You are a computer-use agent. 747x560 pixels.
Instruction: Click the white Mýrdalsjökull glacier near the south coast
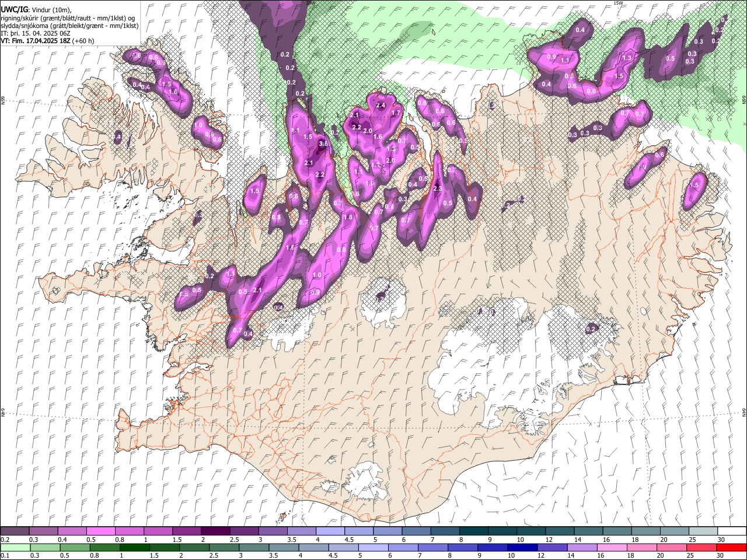tap(366, 481)
